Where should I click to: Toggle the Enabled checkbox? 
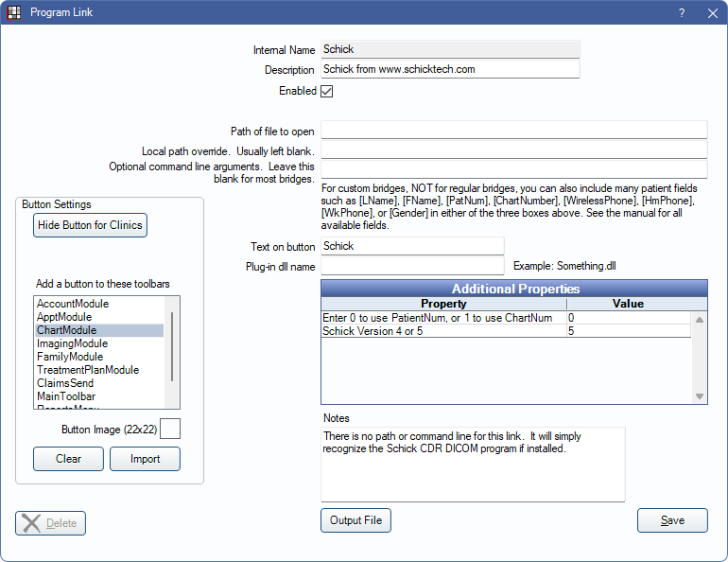tap(327, 92)
